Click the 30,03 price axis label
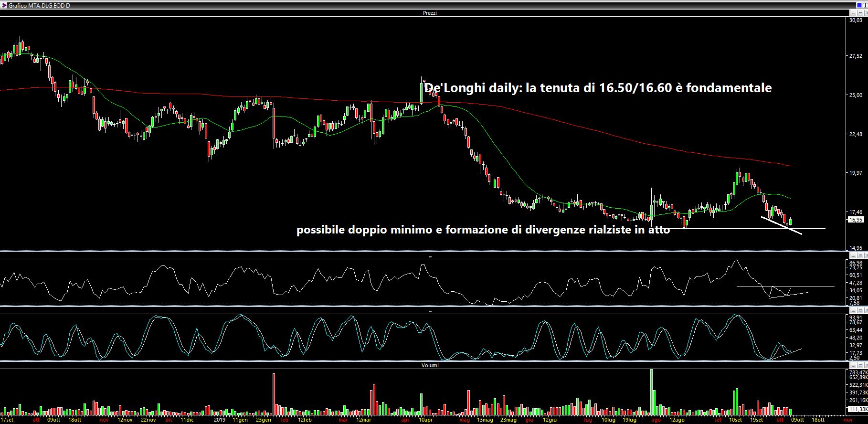 point(855,20)
